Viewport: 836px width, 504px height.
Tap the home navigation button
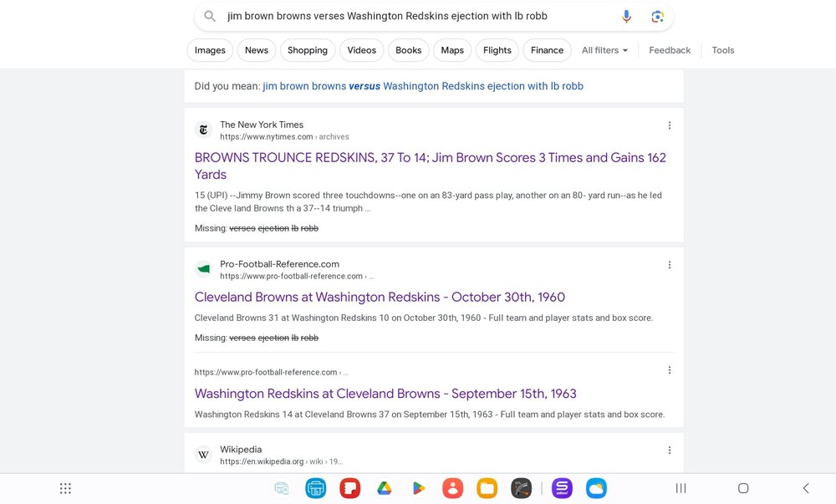tap(743, 489)
